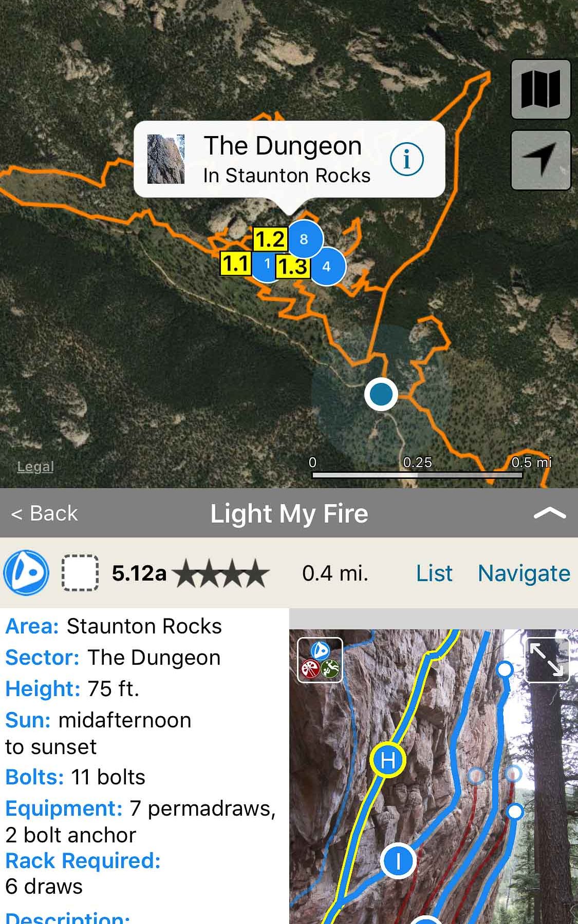Go back using the Back button

(45, 513)
